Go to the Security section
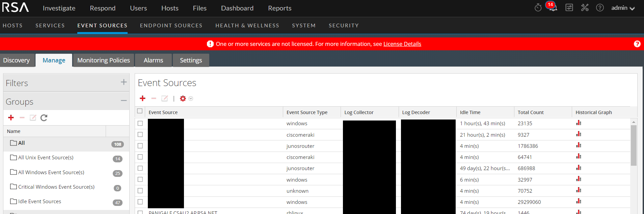 tap(344, 25)
